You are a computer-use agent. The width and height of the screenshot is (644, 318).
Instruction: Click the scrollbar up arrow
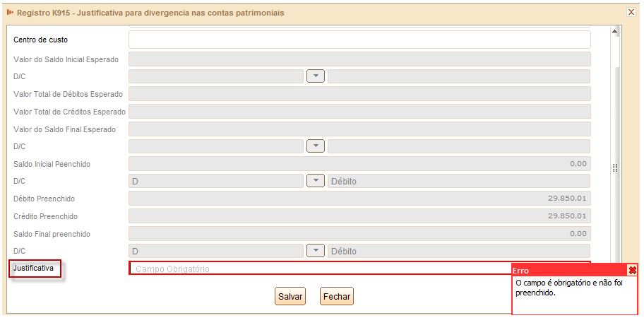click(x=615, y=31)
